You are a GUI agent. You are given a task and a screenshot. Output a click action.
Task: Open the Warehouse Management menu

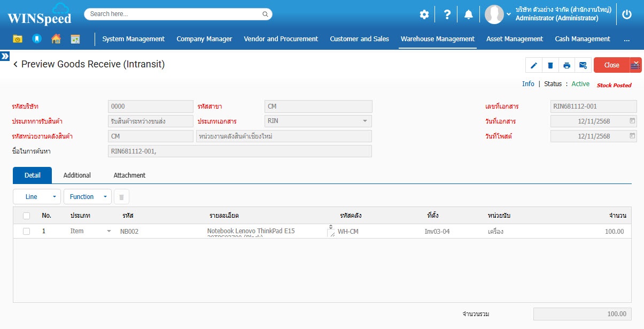(x=437, y=39)
